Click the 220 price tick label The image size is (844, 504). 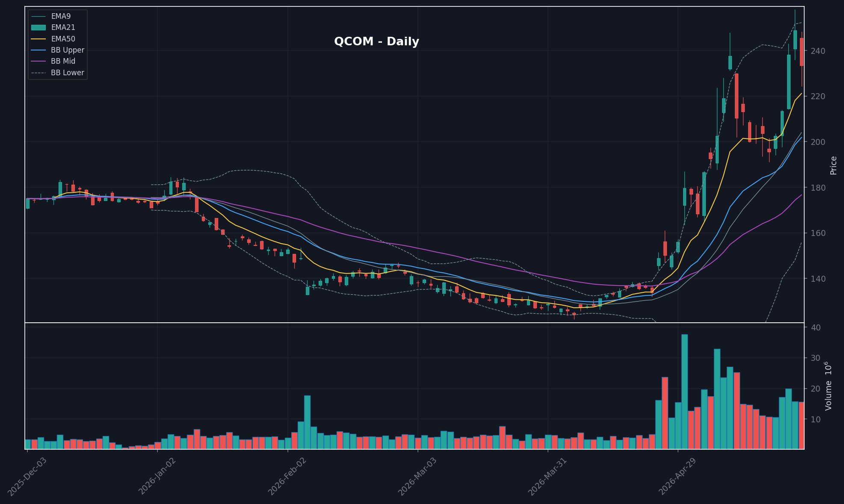click(818, 97)
